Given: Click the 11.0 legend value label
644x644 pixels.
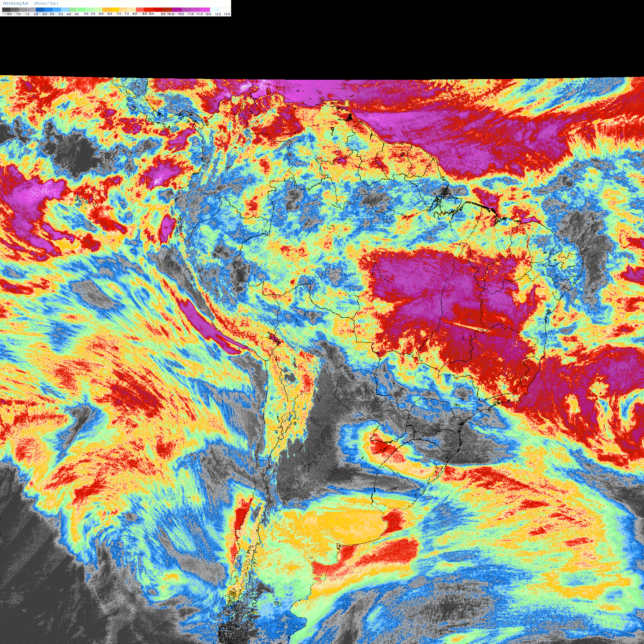Looking at the screenshot, I should 191,14.
